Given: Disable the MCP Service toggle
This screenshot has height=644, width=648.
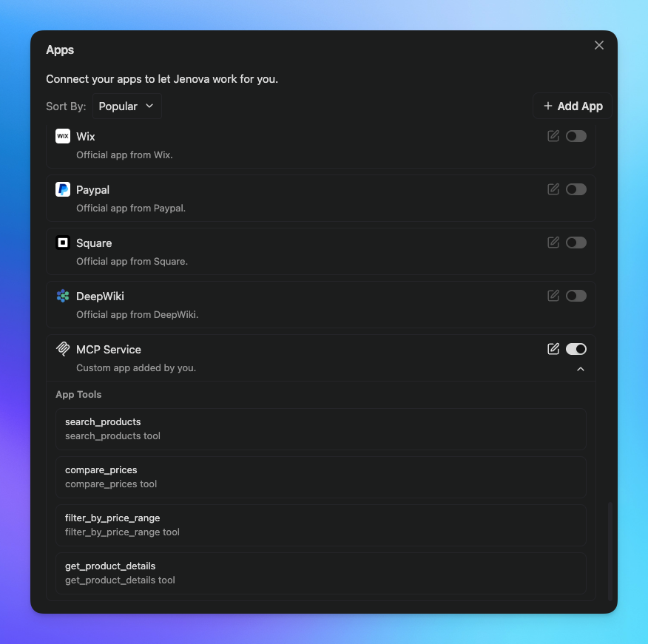Looking at the screenshot, I should [576, 349].
